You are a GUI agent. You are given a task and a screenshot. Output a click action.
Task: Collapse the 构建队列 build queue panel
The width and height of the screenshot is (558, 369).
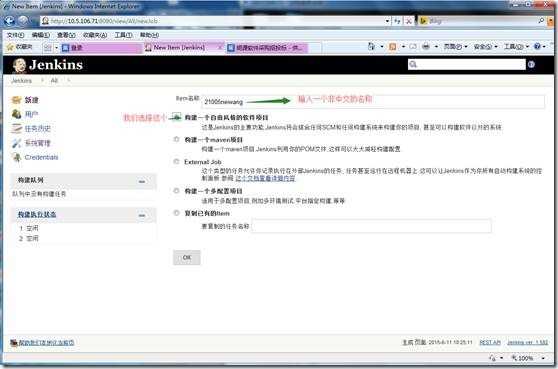pos(142,181)
